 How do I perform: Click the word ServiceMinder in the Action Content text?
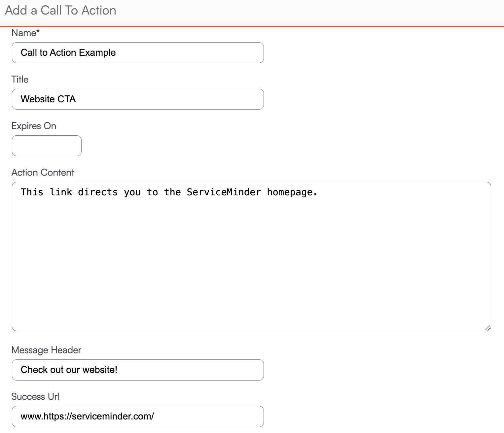pos(224,192)
